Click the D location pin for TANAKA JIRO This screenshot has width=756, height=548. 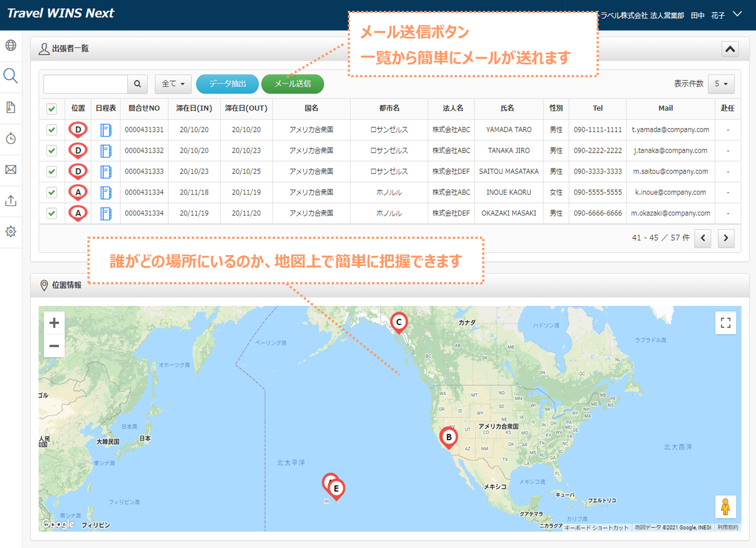(78, 151)
